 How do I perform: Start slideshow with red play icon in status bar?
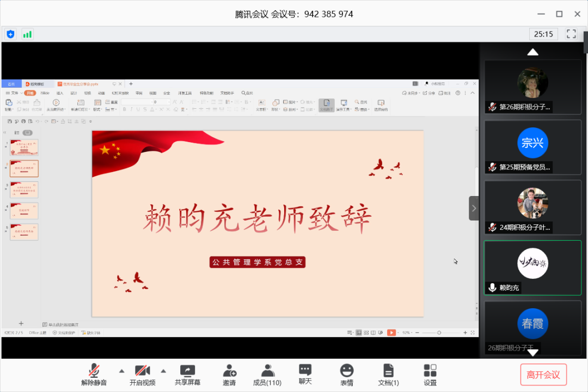coord(391,331)
